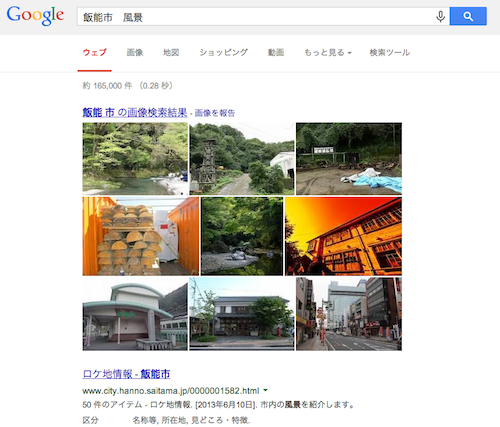Open the もっと見る dropdown menu

(328, 52)
